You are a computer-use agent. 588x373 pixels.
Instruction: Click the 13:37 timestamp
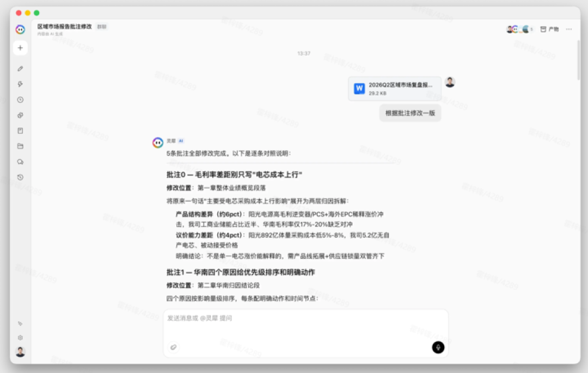click(304, 53)
